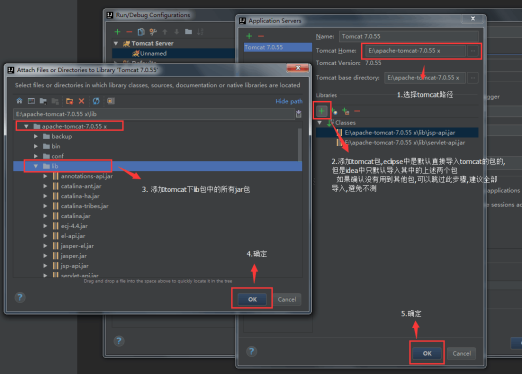
Task: Click the Tomcat base directory field
Action: pyautogui.click(x=425, y=78)
